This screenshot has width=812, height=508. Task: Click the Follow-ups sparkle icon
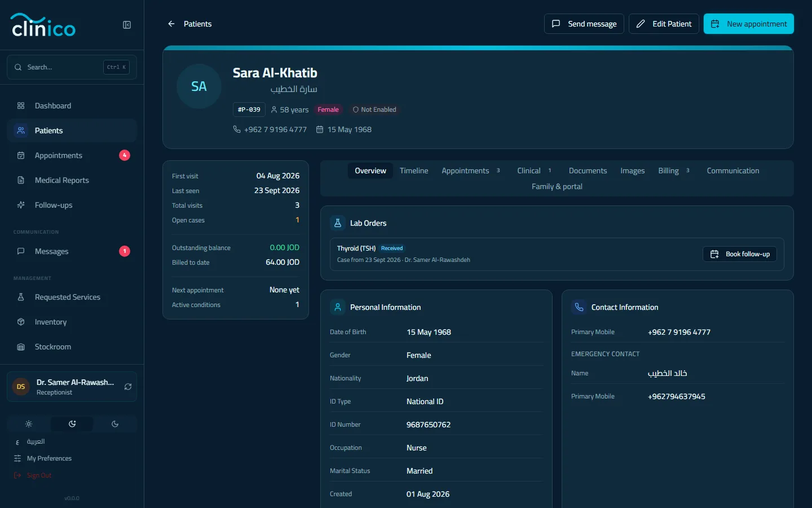(x=21, y=205)
